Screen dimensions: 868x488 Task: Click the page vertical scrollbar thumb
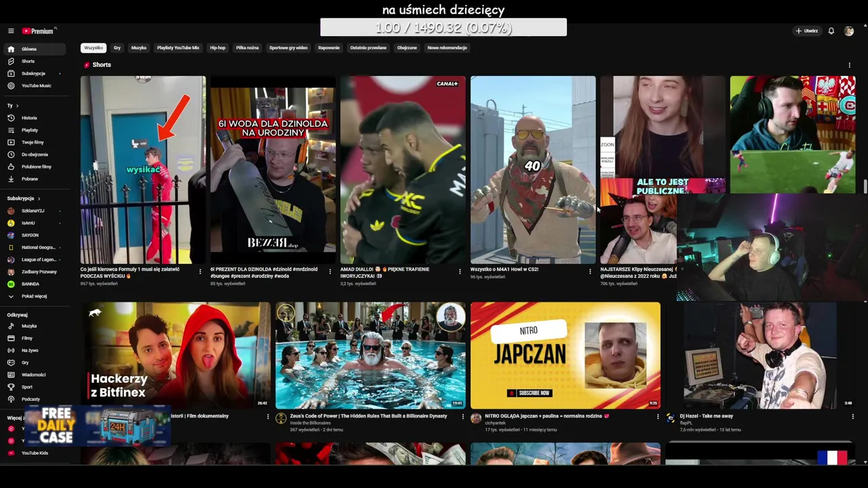(x=865, y=186)
